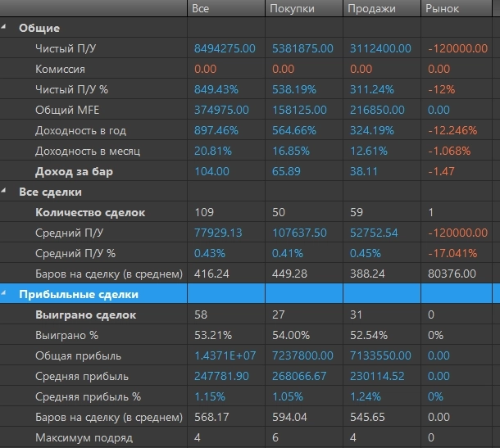Viewport: 500px width, 448px height.
Task: Click the 1.4371E+07 total profit value
Action: pos(225,356)
